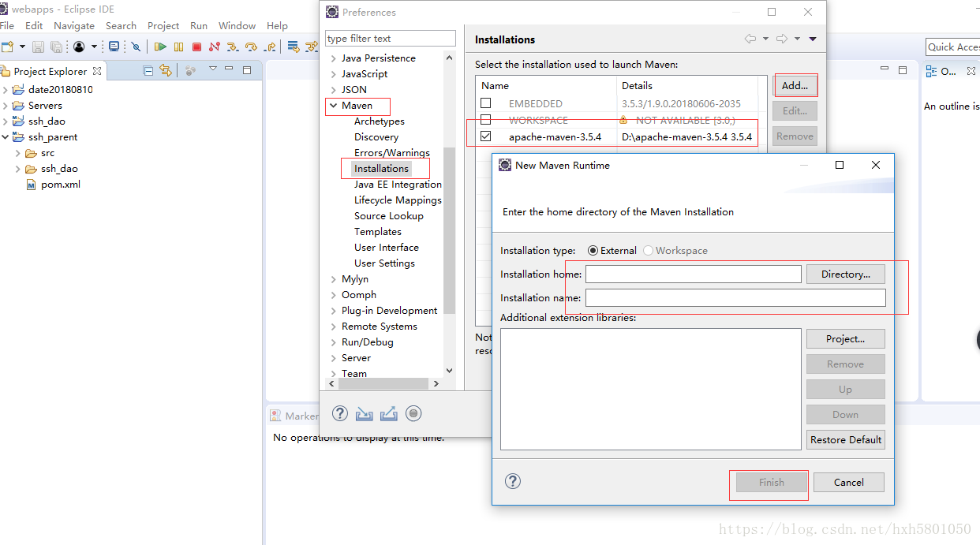Image resolution: width=980 pixels, height=545 pixels.
Task: Expand the Run/Debug preferences node
Action: click(333, 342)
